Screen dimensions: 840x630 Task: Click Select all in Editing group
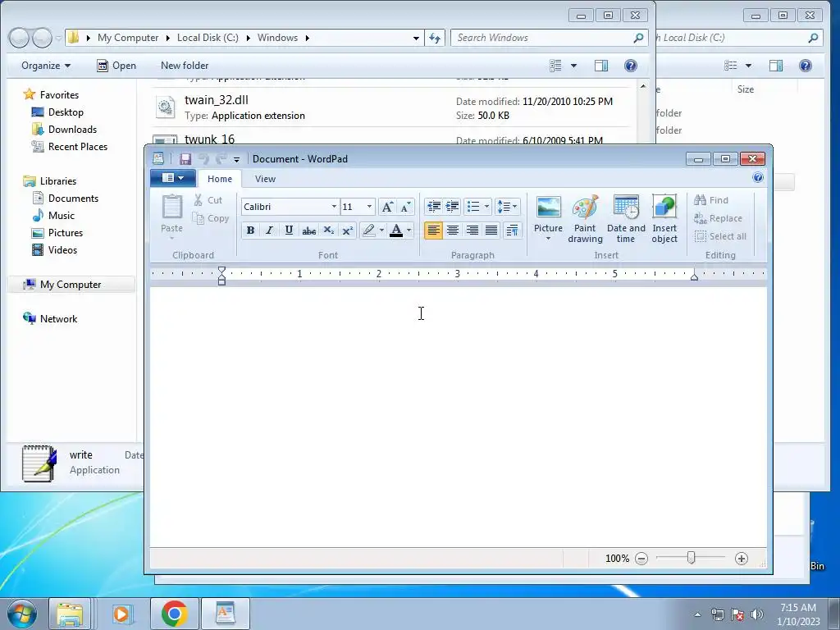click(x=720, y=236)
